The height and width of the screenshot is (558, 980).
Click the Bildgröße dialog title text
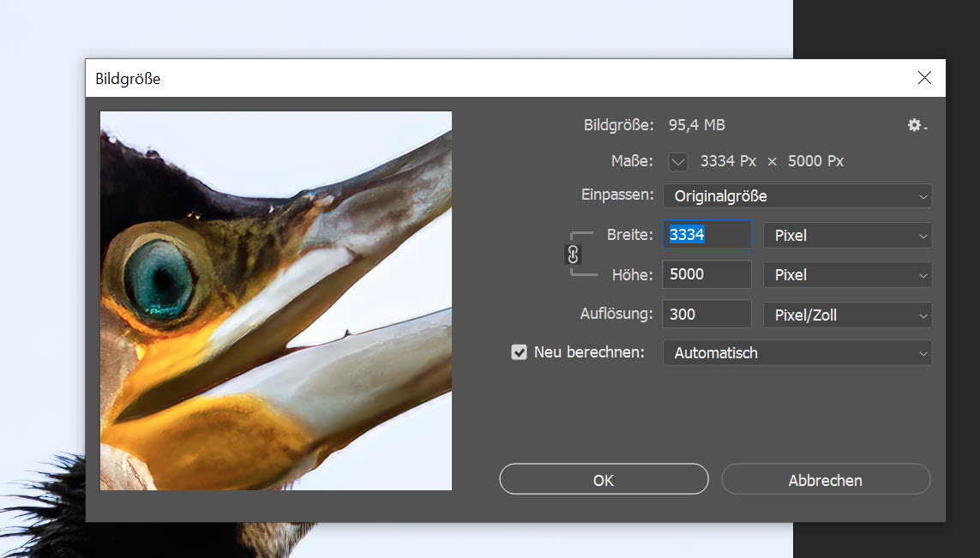click(x=128, y=79)
